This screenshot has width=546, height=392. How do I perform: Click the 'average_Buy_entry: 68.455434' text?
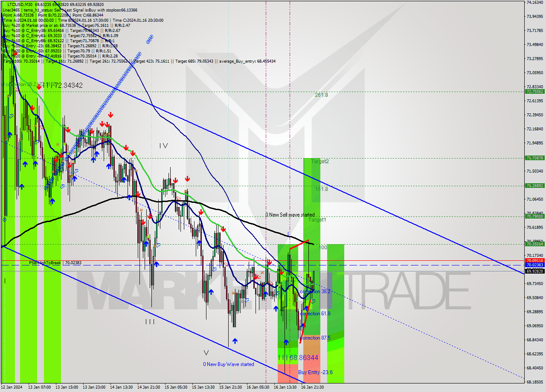(x=247, y=61)
